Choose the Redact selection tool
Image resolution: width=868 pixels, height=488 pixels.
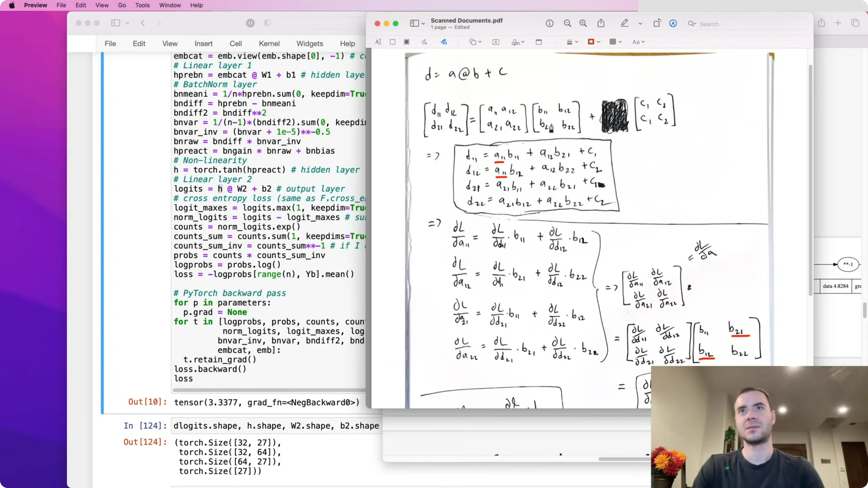pos(407,42)
